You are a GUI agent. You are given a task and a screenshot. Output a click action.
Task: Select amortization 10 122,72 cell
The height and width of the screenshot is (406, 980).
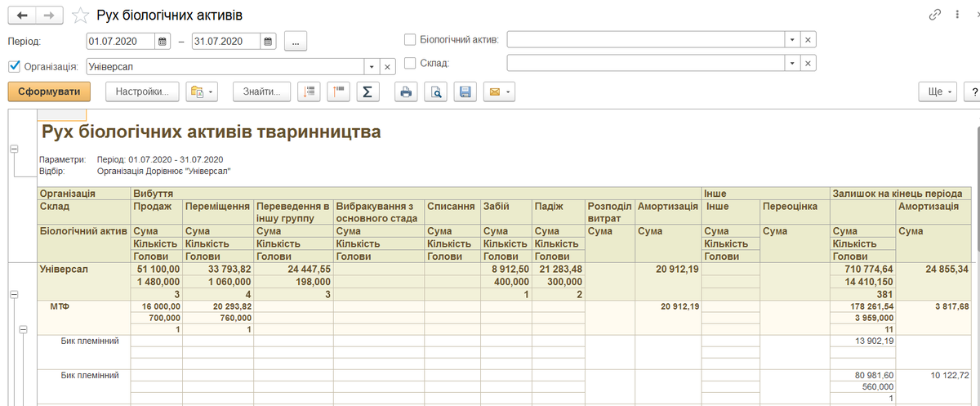point(934,376)
